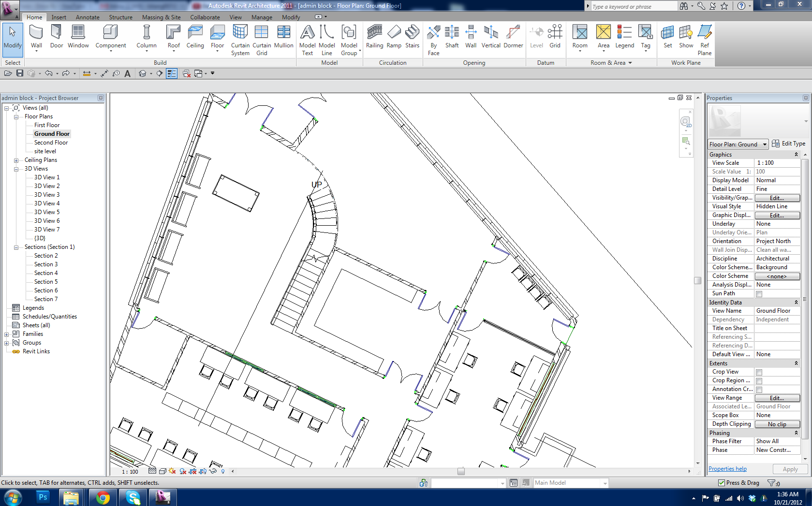Edit Visibility/Graphics overrides
The width and height of the screenshot is (812, 506).
(777, 198)
